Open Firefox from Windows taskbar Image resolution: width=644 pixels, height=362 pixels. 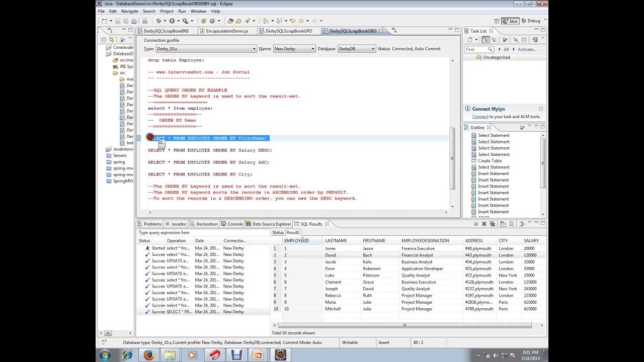coord(149,355)
